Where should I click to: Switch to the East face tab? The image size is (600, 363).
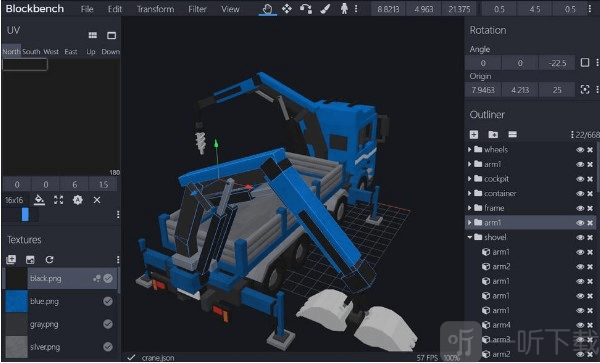pos(71,52)
